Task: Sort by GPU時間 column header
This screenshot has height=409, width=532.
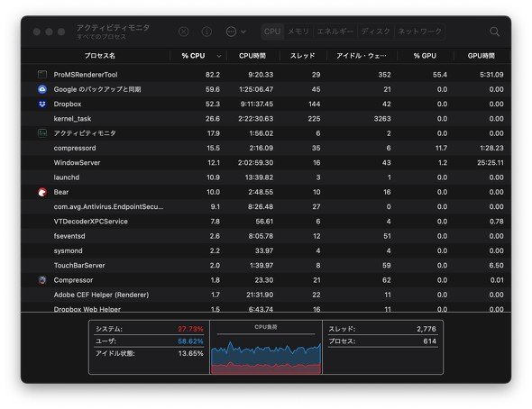Action: point(482,56)
